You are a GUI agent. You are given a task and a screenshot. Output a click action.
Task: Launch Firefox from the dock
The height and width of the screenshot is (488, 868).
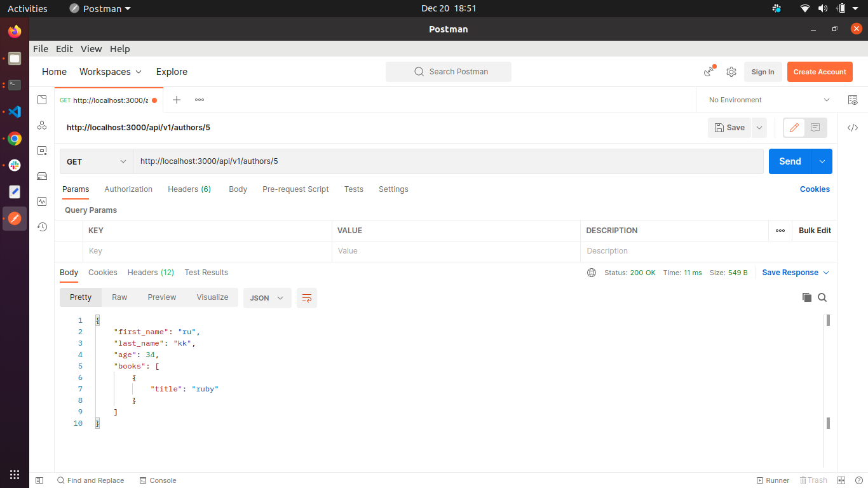tap(15, 31)
